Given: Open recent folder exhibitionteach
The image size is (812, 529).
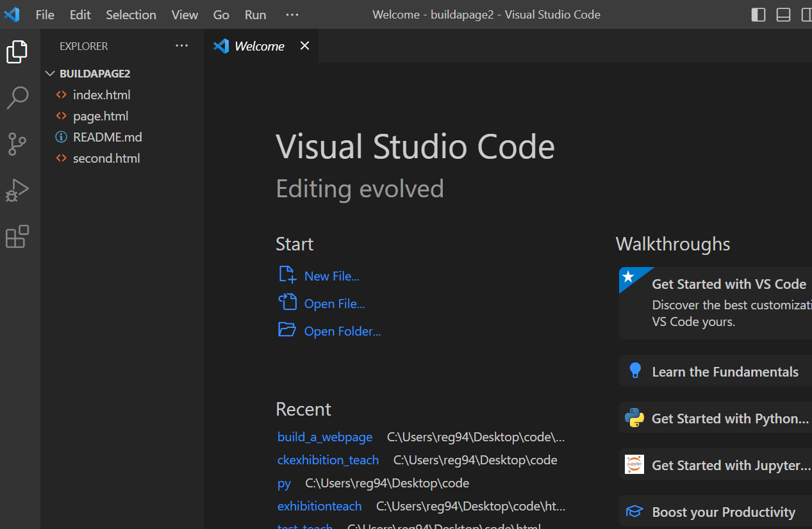Looking at the screenshot, I should [319, 506].
